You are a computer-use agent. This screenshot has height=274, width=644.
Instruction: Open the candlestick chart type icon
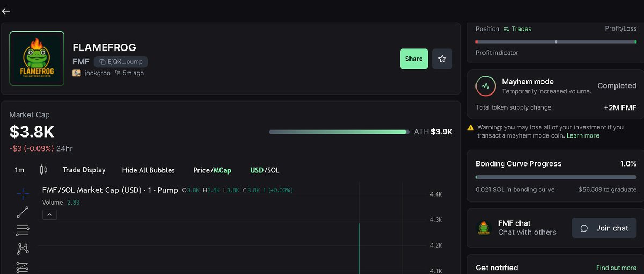point(43,170)
